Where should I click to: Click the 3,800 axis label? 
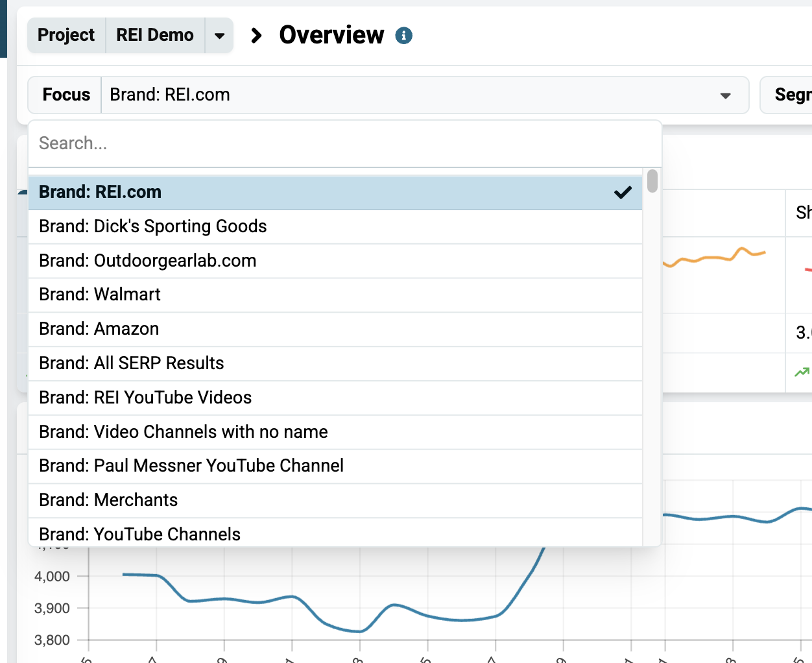(x=52, y=640)
